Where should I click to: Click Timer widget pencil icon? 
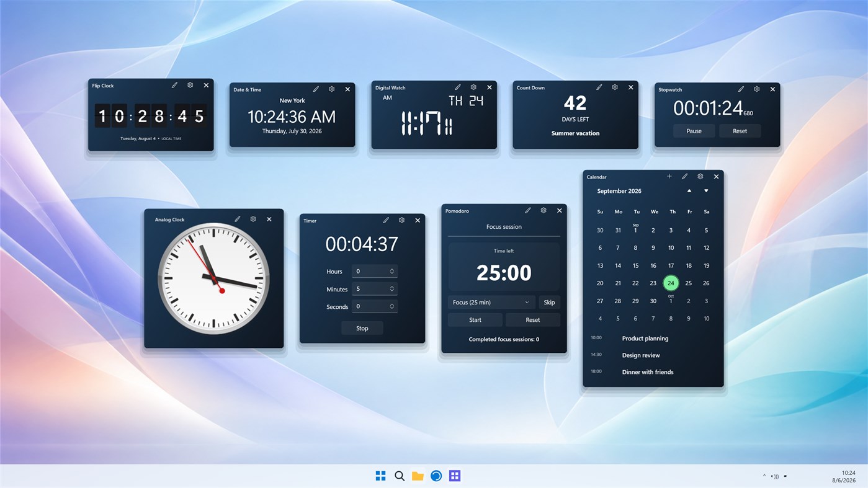point(386,220)
